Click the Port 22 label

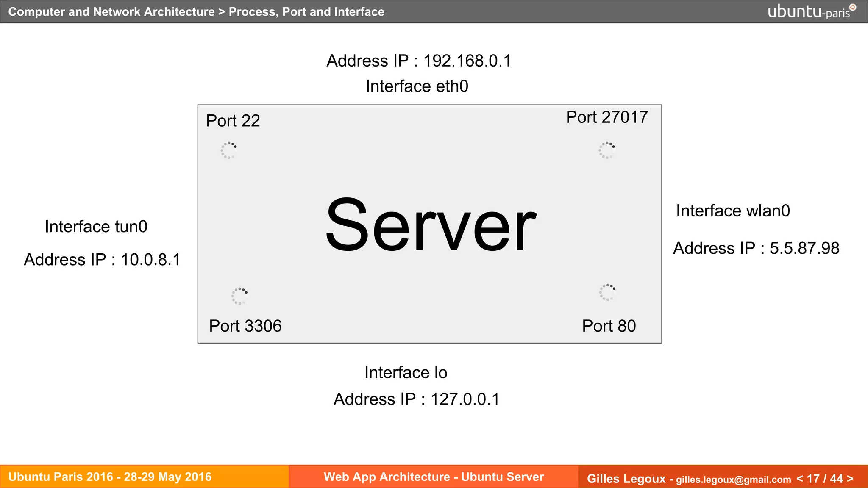click(233, 121)
